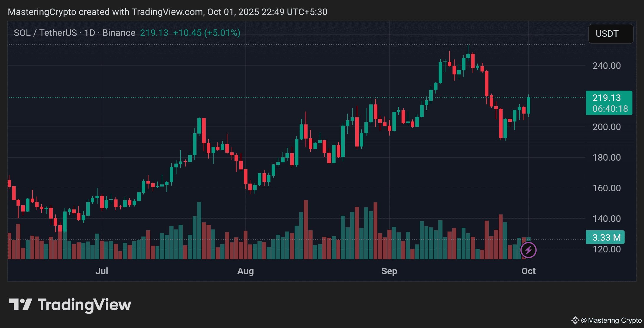Click the +10.45 (+5.01%) change value
Image resolution: width=644 pixels, height=328 pixels.
(x=207, y=33)
